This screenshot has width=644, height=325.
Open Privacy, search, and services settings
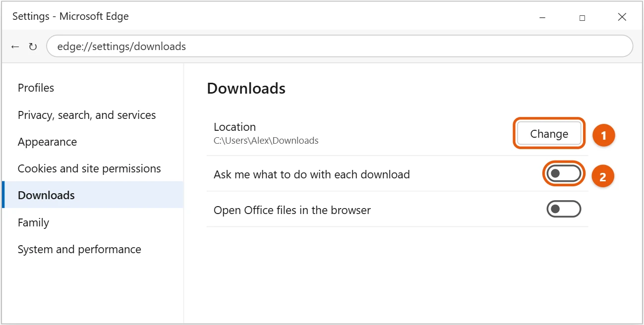(93, 115)
